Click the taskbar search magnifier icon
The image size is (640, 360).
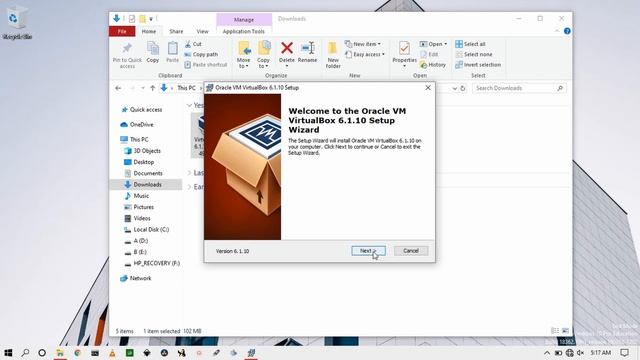(x=25, y=353)
